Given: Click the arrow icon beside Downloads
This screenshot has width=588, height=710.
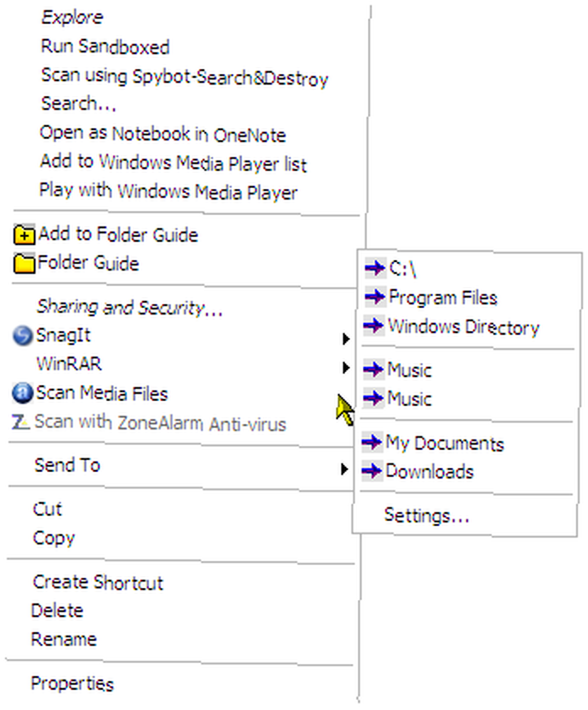Looking at the screenshot, I should click(372, 471).
